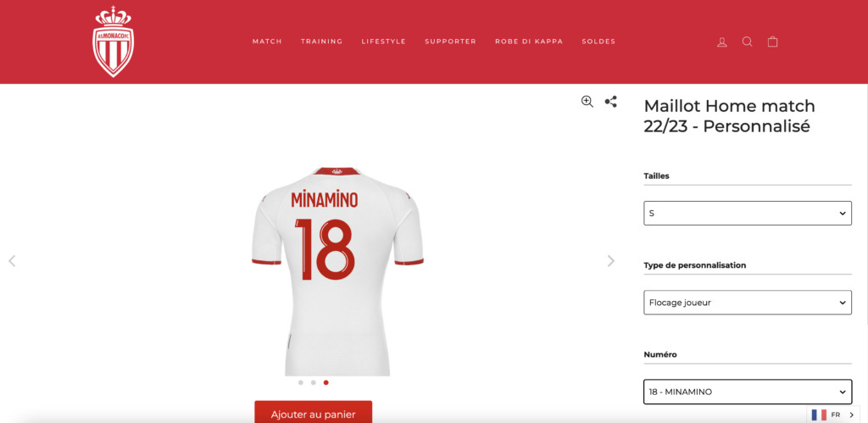Select the second carousel dot
The image size is (868, 423).
pos(314,382)
